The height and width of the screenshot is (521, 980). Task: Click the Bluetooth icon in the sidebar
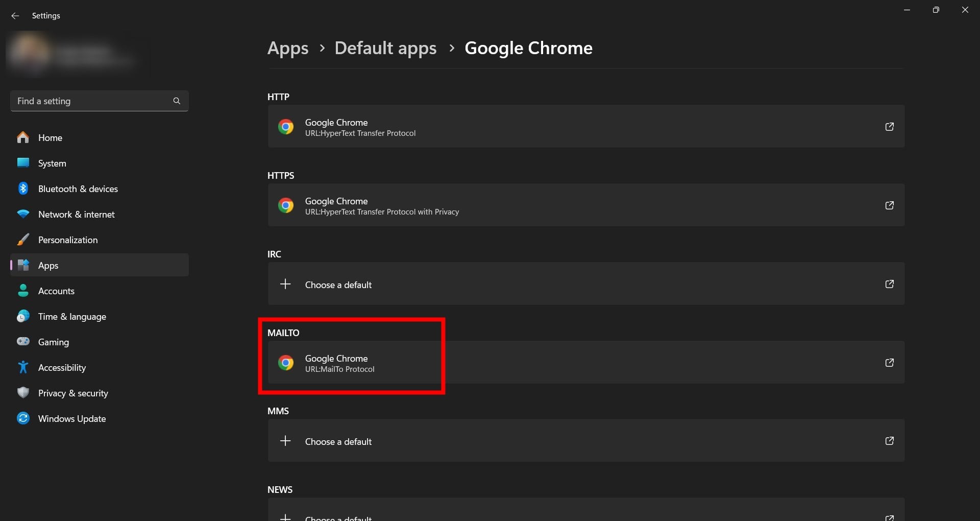23,188
